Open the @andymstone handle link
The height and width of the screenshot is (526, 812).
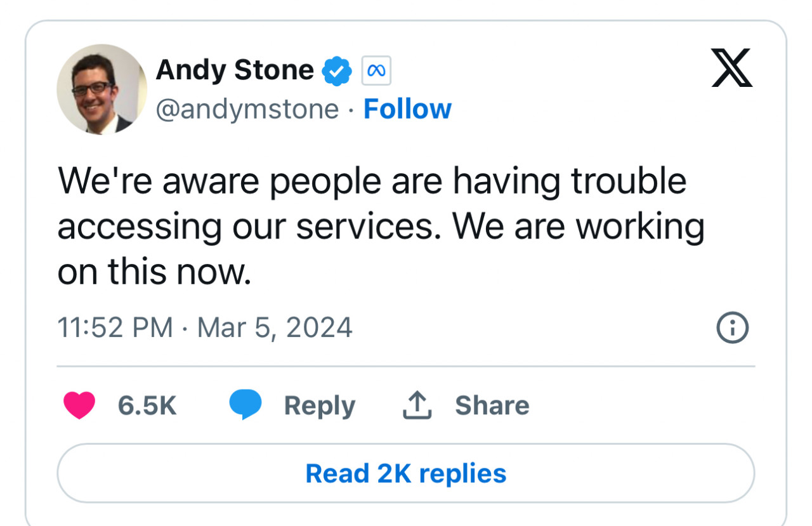pyautogui.click(x=247, y=109)
